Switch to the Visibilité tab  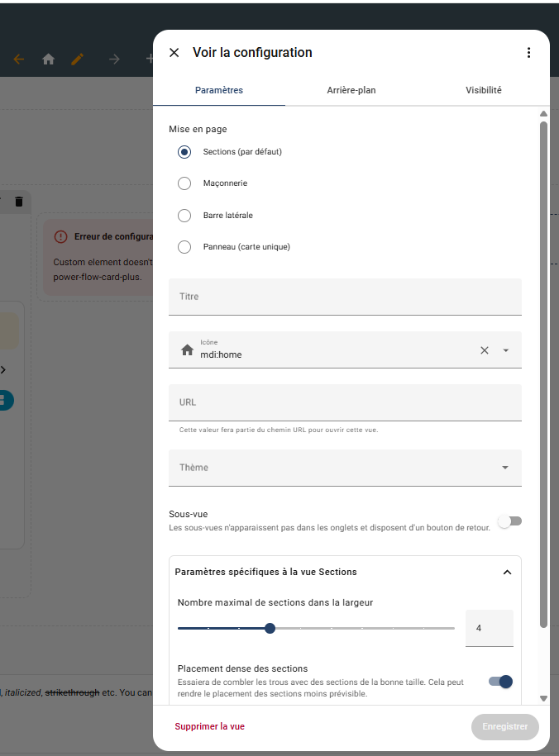pos(483,90)
